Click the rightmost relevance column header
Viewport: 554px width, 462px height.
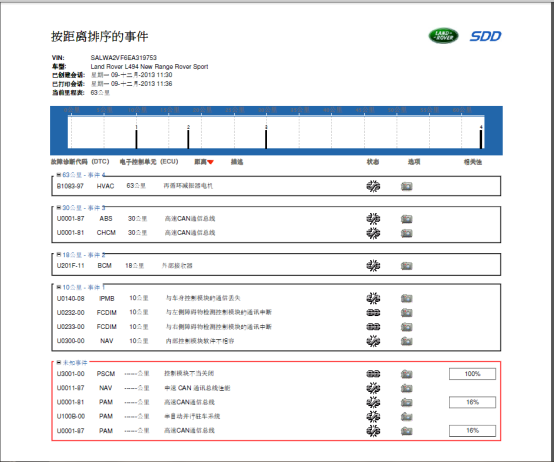coord(473,162)
